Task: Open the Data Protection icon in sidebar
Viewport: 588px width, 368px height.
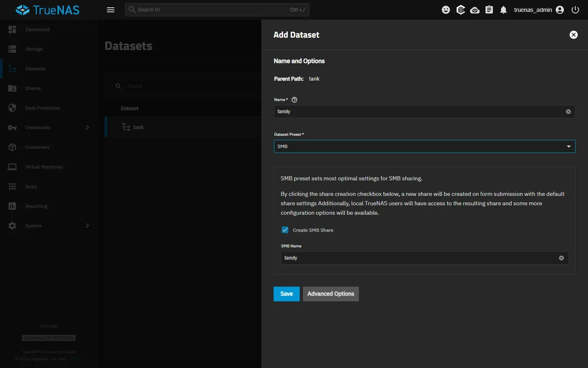Action: tap(12, 108)
